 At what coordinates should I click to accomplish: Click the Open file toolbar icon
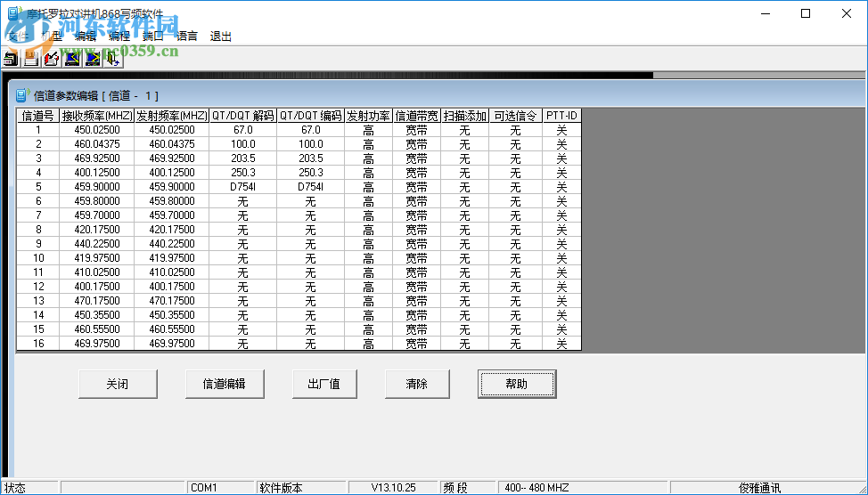[x=12, y=58]
